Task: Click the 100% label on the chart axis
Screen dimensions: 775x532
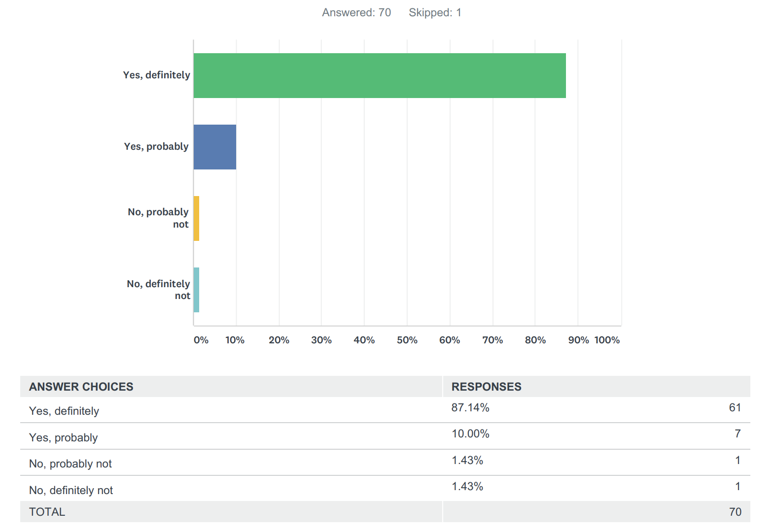Action: pos(607,340)
